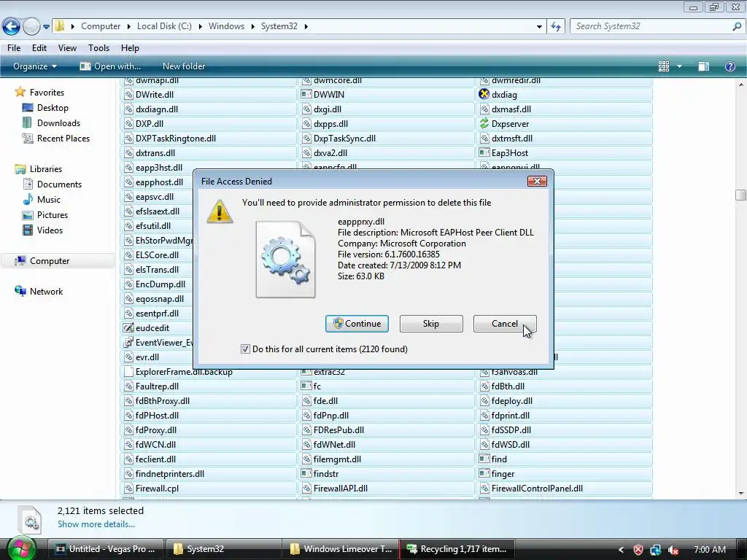
Task: Click the Back navigation arrow
Action: [11, 26]
